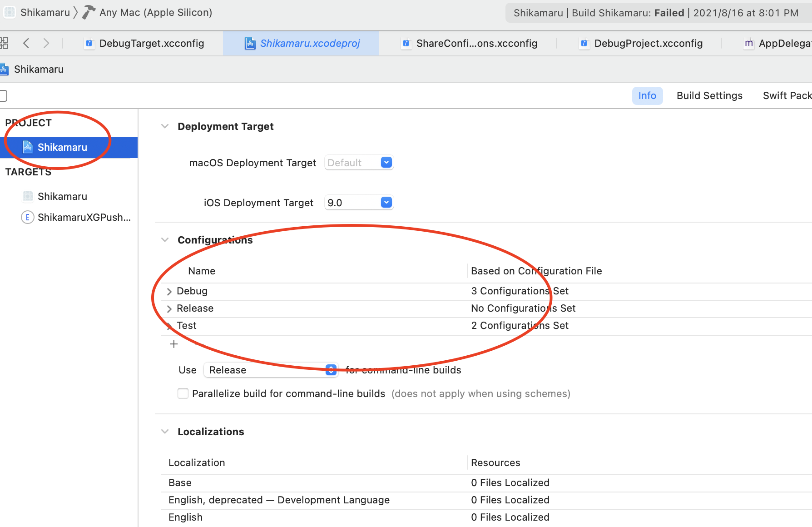Expand the Debug configuration row
Image resolution: width=812 pixels, height=527 pixels.
[x=169, y=291]
